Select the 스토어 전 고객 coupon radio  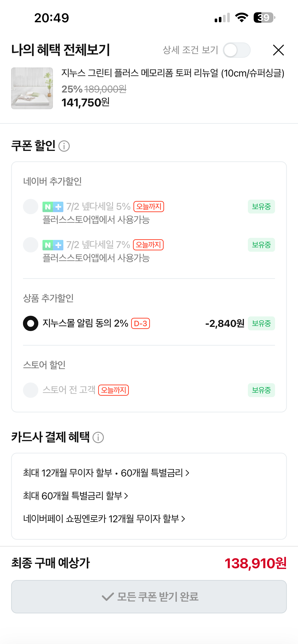pos(31,390)
